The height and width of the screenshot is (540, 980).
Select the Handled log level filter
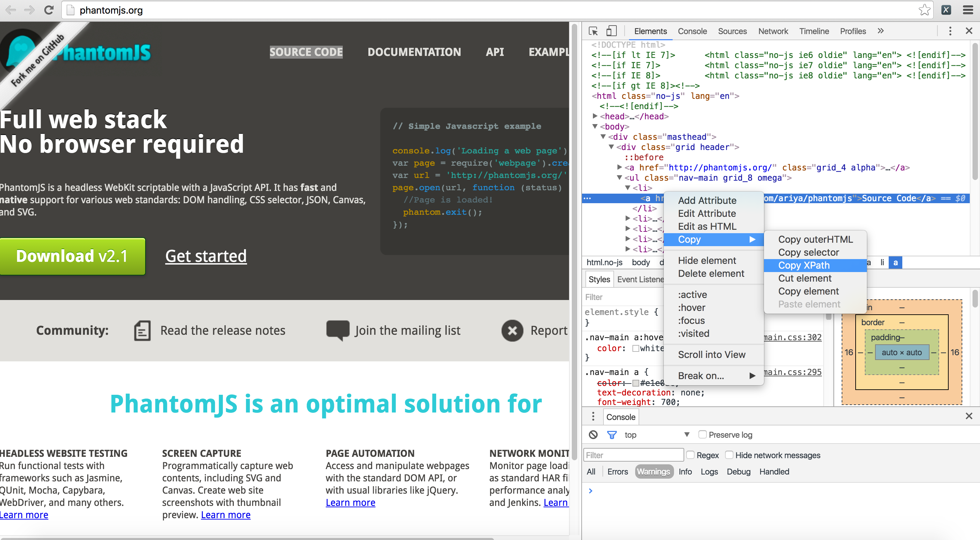coord(774,471)
